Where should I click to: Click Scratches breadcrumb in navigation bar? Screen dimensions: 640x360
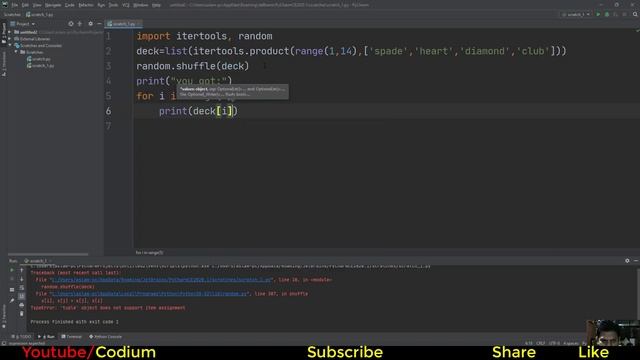click(12, 14)
